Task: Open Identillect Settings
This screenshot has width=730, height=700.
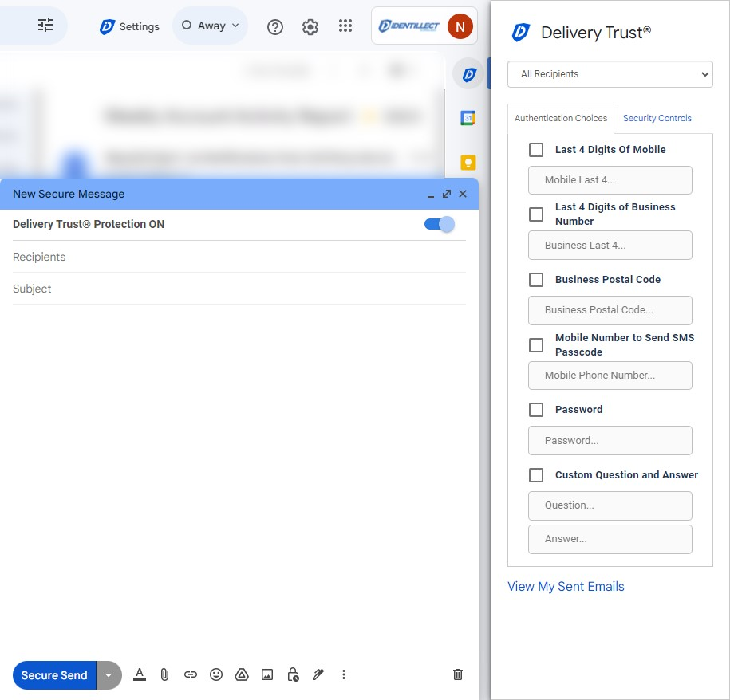Action: pyautogui.click(x=129, y=26)
